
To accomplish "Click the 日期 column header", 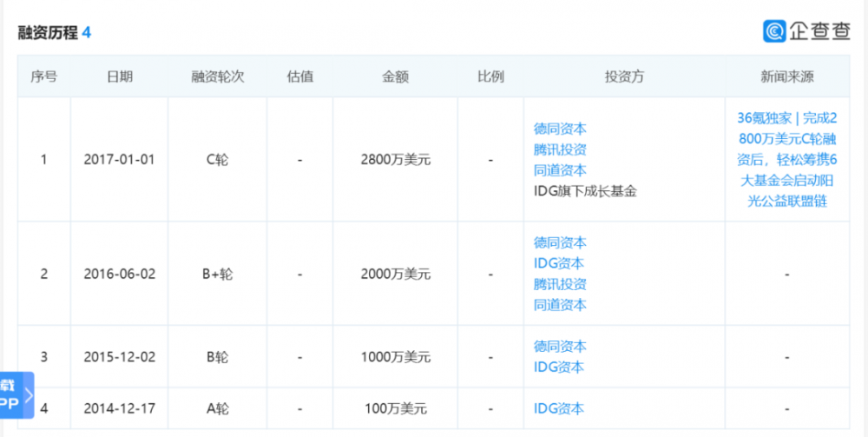I will tap(120, 76).
